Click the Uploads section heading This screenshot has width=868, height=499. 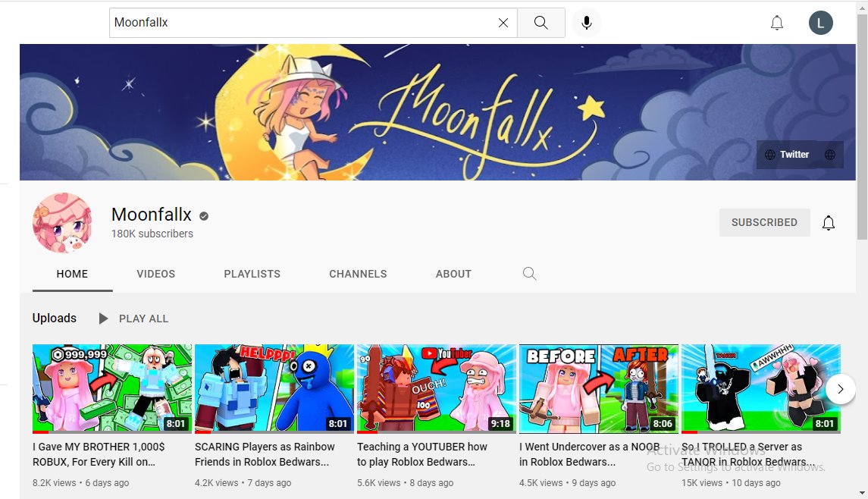(x=55, y=319)
